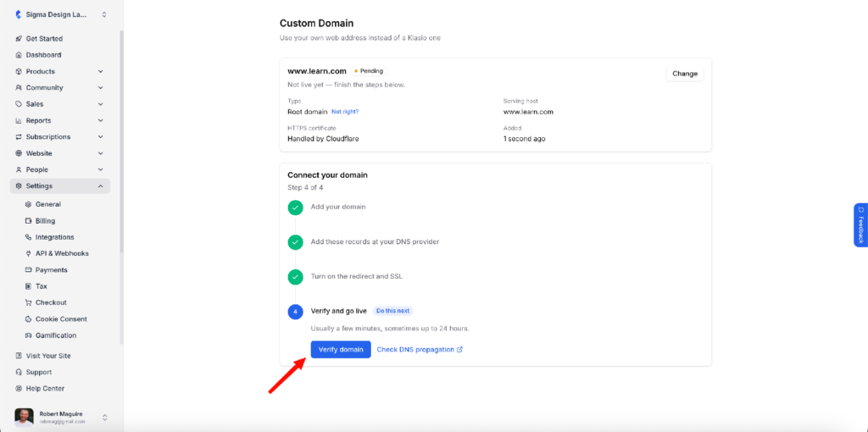
Task: Expand the Sales menu chevron
Action: coord(100,104)
